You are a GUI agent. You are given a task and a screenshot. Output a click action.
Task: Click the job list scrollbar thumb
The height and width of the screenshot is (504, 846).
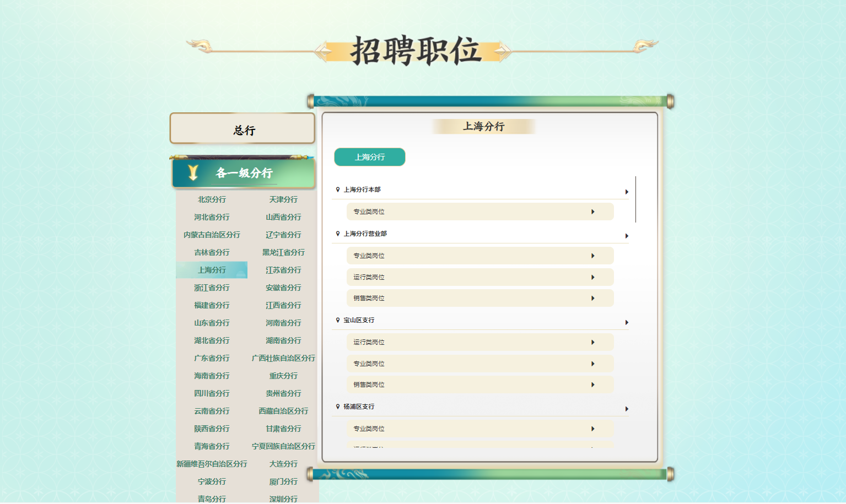[635, 199]
